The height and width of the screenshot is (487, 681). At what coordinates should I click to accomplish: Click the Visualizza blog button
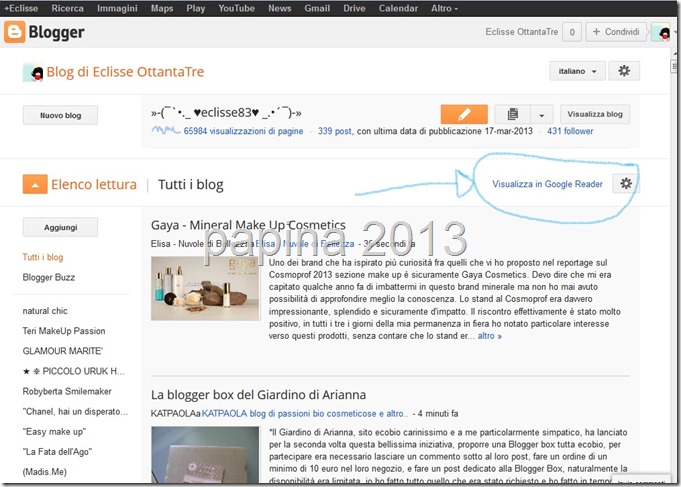tap(595, 114)
